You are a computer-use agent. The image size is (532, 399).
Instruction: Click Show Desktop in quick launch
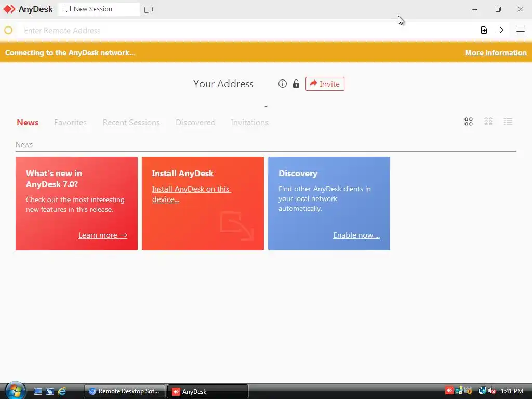[37, 391]
